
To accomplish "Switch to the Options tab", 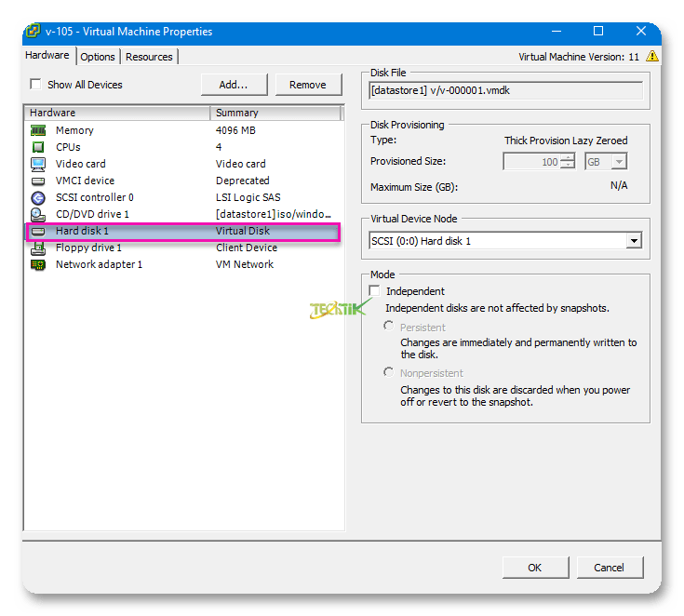I will point(98,57).
